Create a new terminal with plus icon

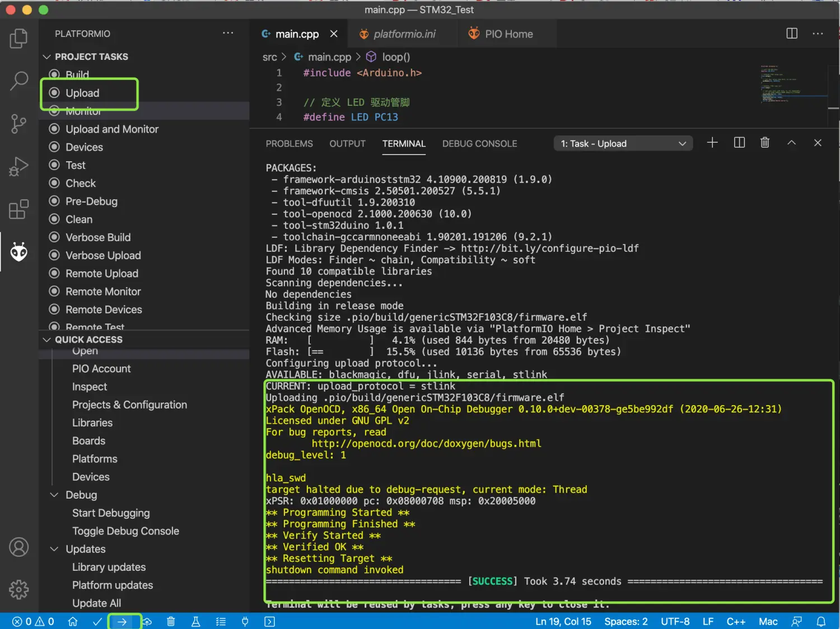coord(712,143)
